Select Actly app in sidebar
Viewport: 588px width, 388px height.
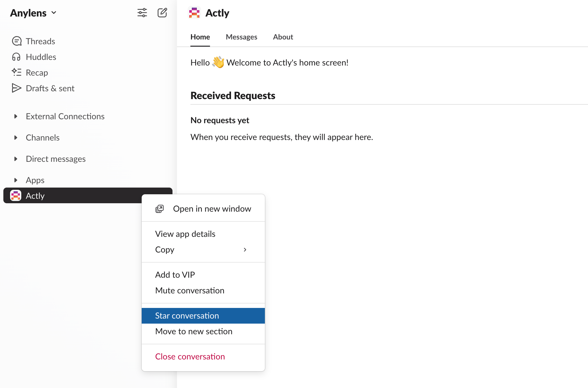[x=88, y=195]
